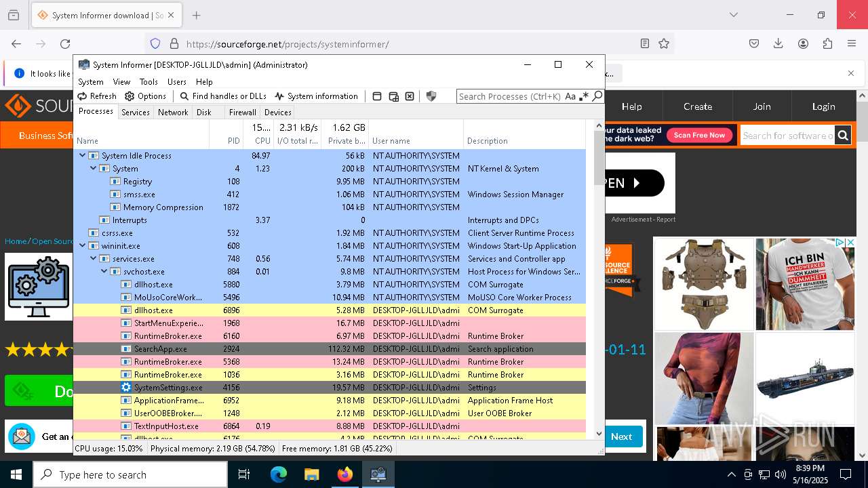
Task: Collapse the services.exe tree node
Action: 93,258
